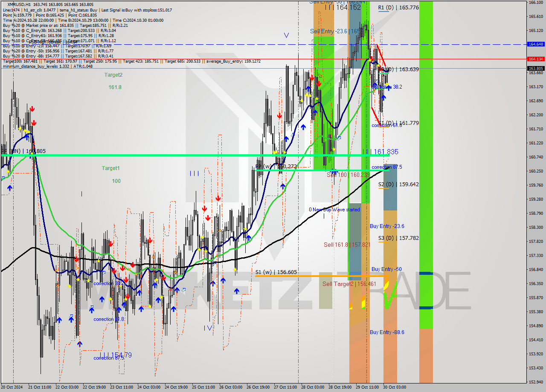Click the 160.250 price axis value
Viewport: 546px width, 392px height.
(x=536, y=171)
